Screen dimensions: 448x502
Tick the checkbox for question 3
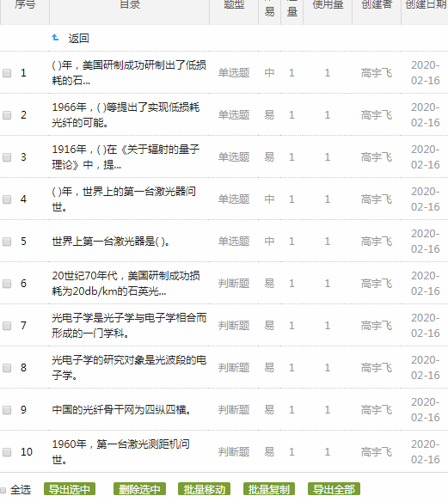[x=7, y=157]
